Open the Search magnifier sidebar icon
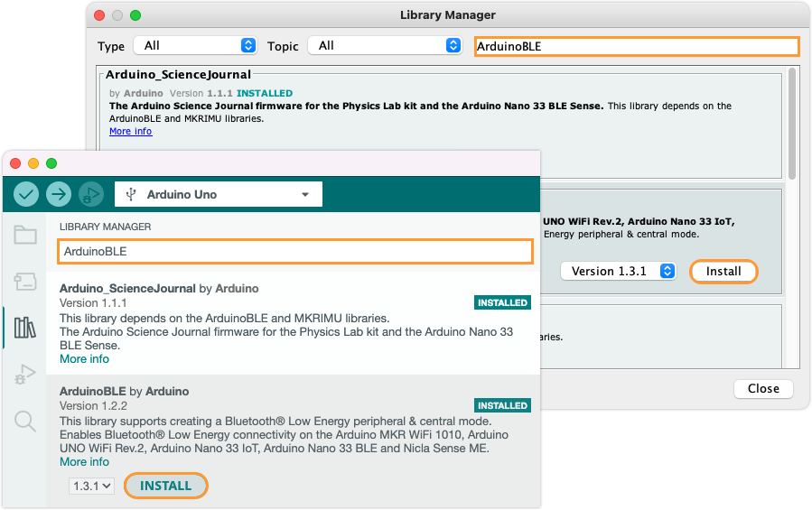This screenshot has width=812, height=510. [25, 421]
